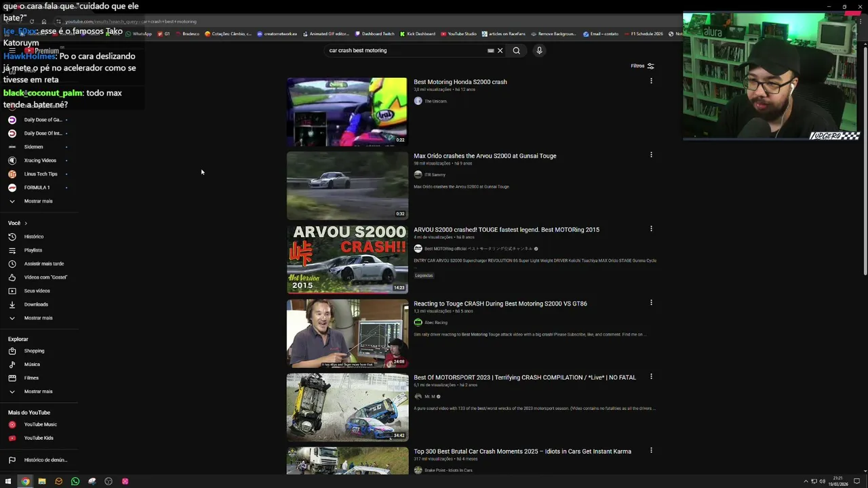This screenshot has width=868, height=488.
Task: Click the search magnifier icon
Action: pos(516,50)
